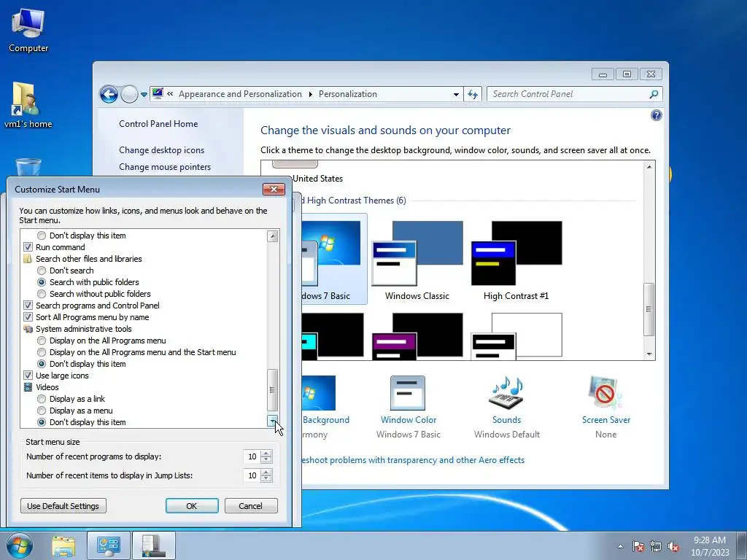This screenshot has height=560, width=747.
Task: Cancel the Customize Start Menu dialog
Action: (x=251, y=506)
